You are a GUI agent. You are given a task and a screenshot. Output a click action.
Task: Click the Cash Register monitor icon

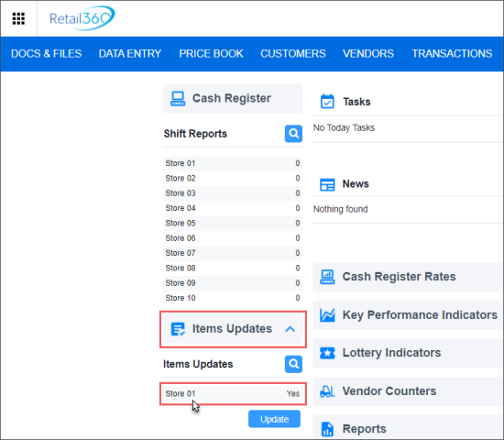point(178,98)
